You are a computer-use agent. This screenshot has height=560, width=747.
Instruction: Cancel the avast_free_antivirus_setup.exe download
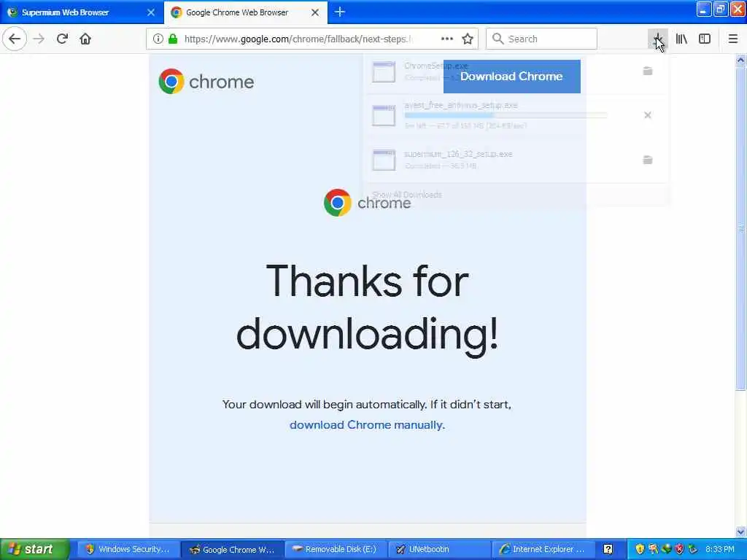(648, 115)
